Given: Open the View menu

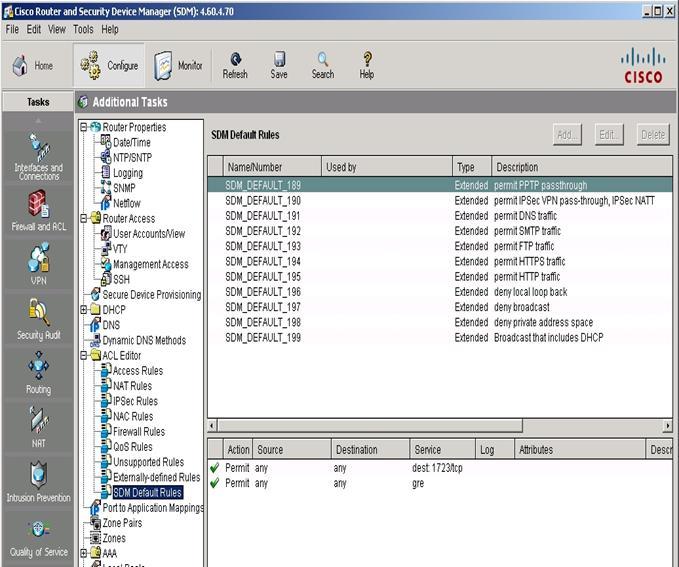Looking at the screenshot, I should click(57, 29).
